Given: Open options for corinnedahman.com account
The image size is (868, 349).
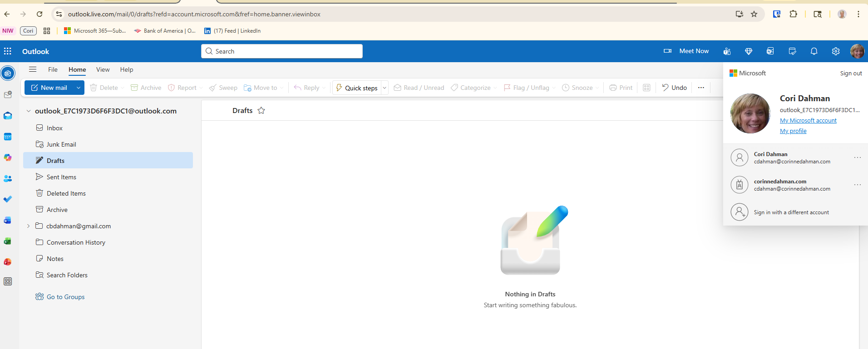Looking at the screenshot, I should click(857, 185).
